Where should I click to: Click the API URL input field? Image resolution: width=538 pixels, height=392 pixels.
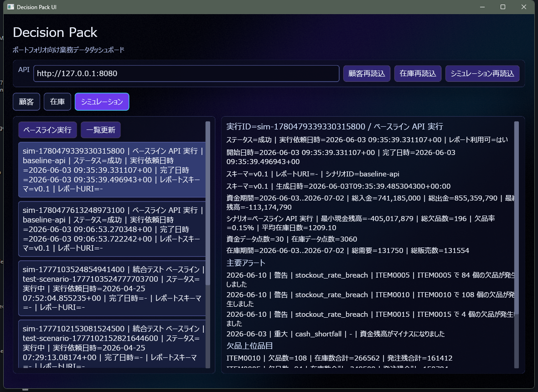point(186,73)
